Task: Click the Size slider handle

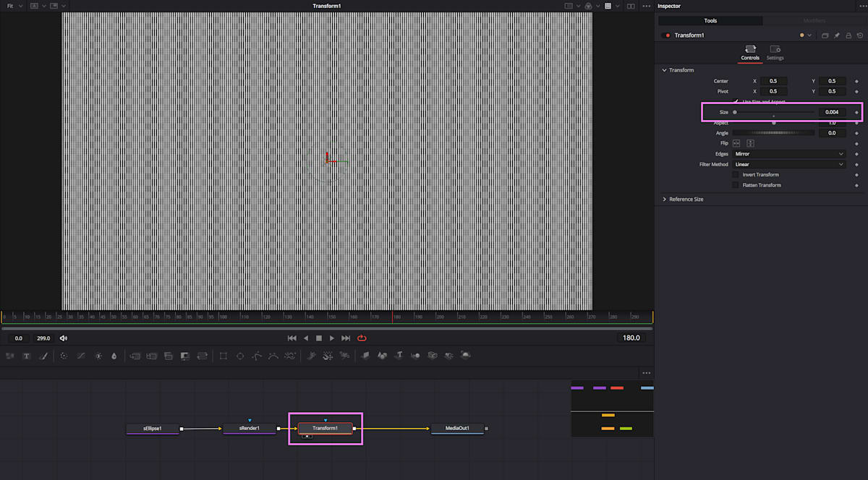Action: [x=735, y=112]
